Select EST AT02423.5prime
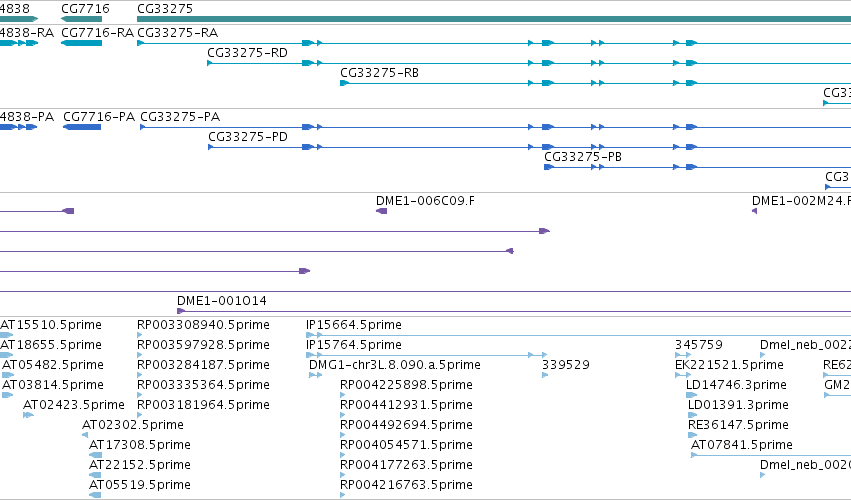851x500 pixels. click(x=74, y=405)
